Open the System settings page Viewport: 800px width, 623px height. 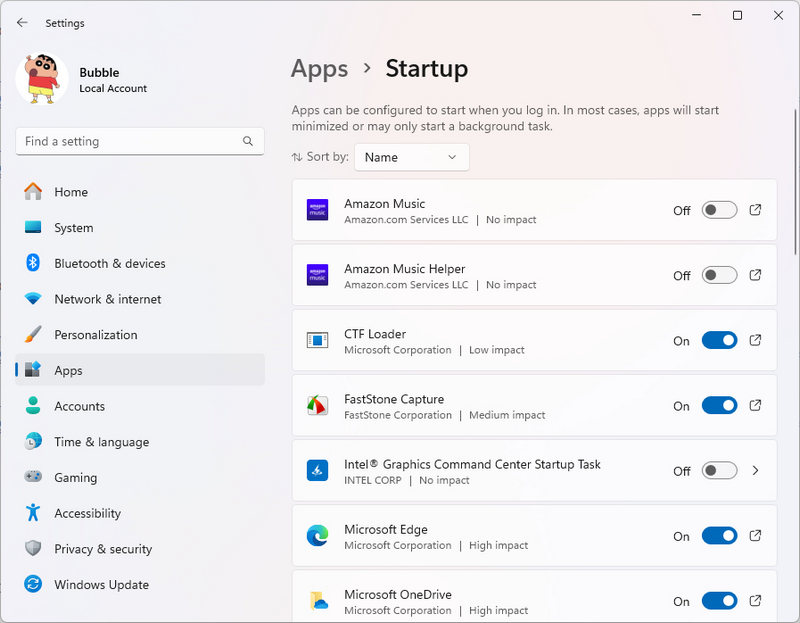pos(140,228)
